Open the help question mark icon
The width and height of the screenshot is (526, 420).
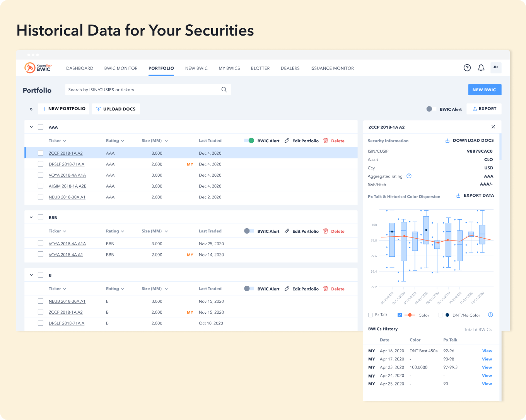(467, 68)
